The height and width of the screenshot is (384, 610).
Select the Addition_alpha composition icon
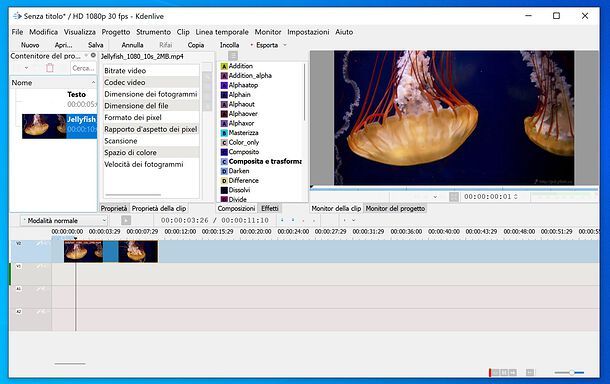coord(224,76)
